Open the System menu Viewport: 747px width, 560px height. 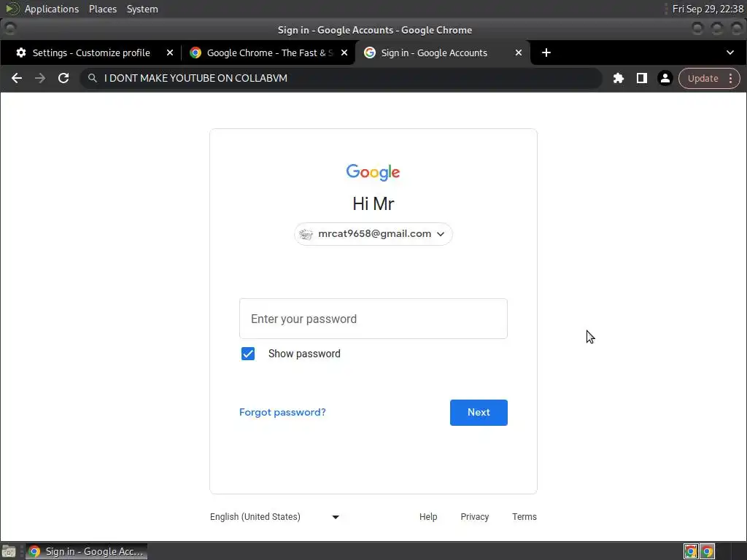coord(142,9)
